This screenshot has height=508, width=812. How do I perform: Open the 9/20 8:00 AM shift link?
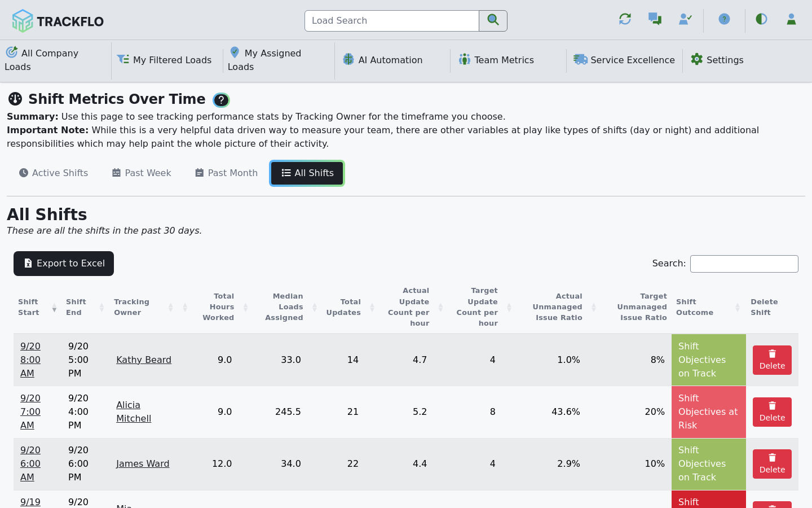[x=30, y=360]
